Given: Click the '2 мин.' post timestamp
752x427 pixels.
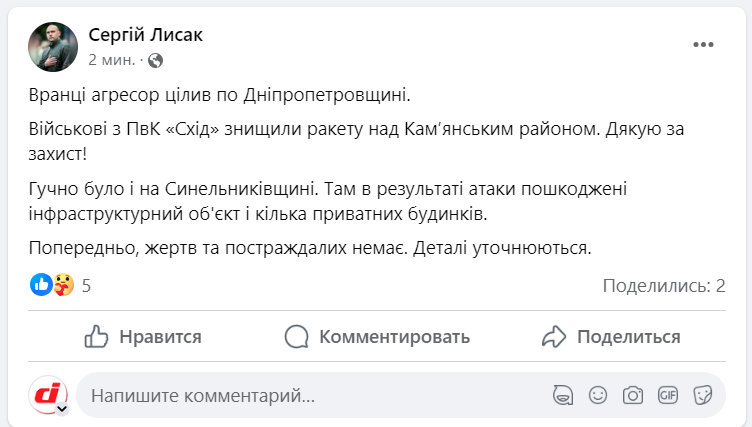Looking at the screenshot, I should (113, 60).
